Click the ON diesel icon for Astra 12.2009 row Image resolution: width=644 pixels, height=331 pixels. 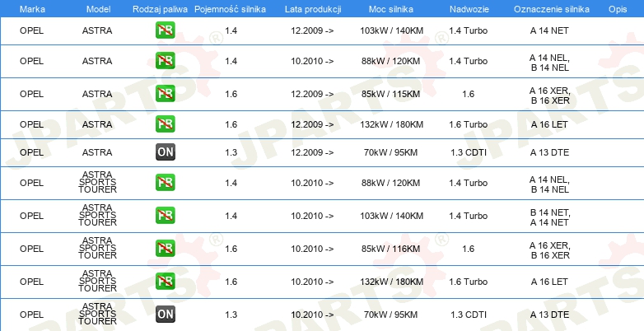pyautogui.click(x=166, y=152)
